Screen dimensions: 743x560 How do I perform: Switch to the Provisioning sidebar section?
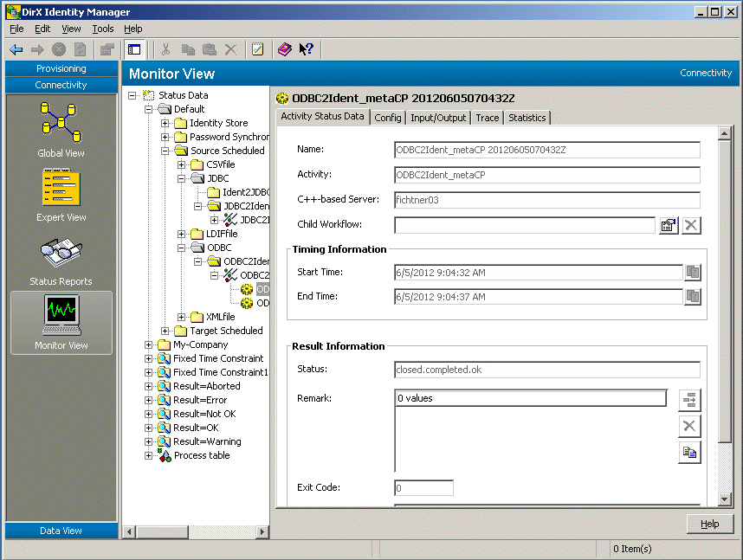click(x=60, y=68)
